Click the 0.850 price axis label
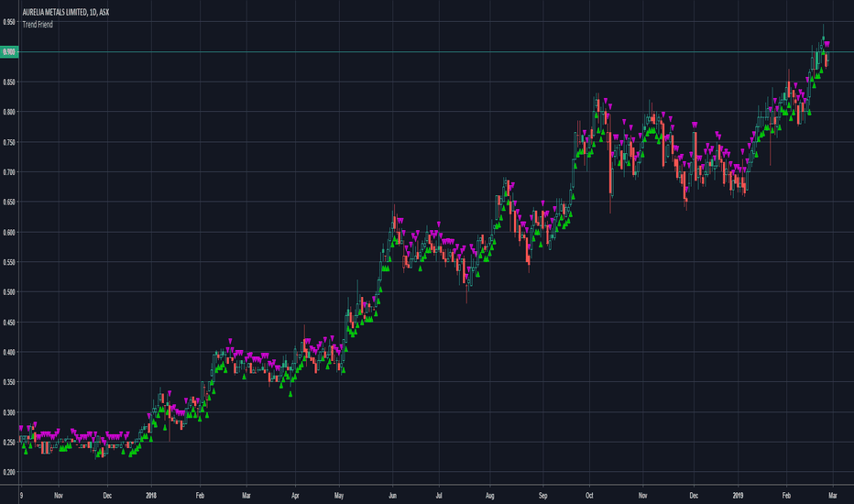This screenshot has height=504, width=854. 9,82
